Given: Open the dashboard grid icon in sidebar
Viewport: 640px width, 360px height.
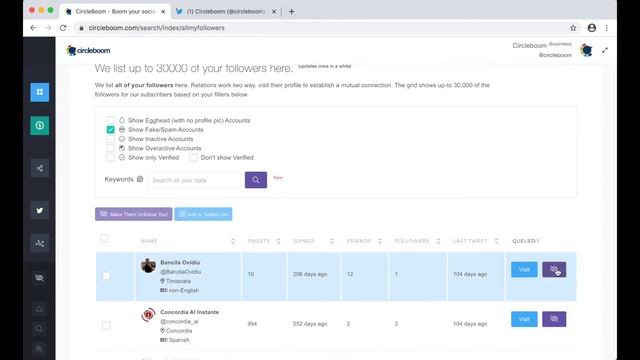Looking at the screenshot, I should (40, 92).
